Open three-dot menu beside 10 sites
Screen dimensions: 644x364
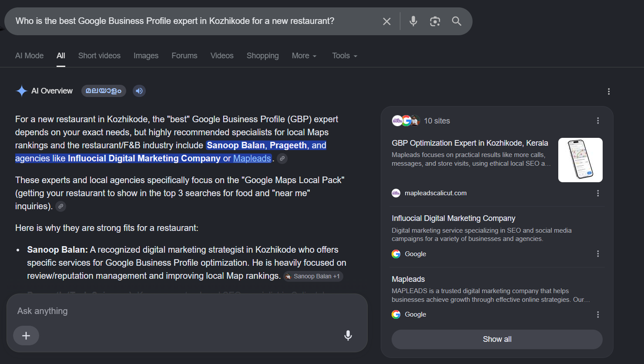[598, 121]
